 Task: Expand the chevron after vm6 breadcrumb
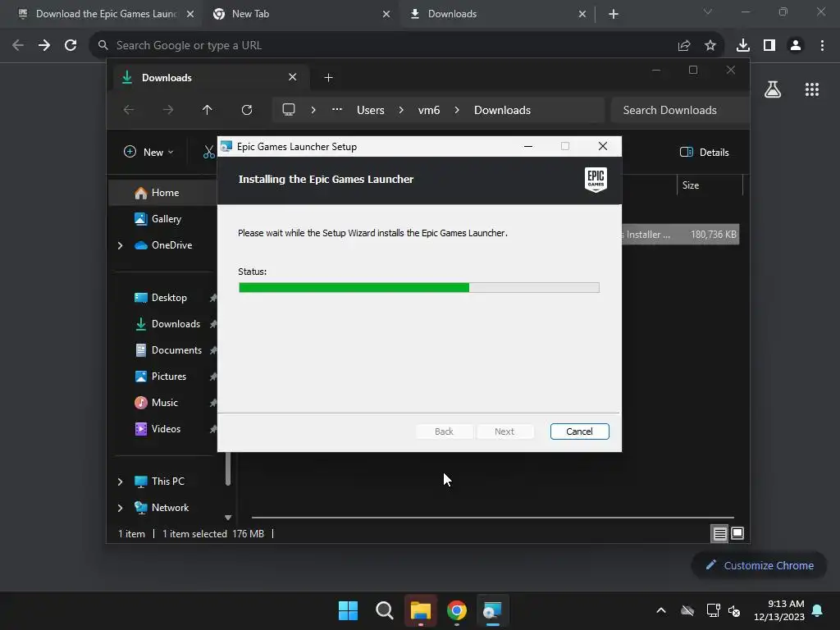[x=457, y=110]
